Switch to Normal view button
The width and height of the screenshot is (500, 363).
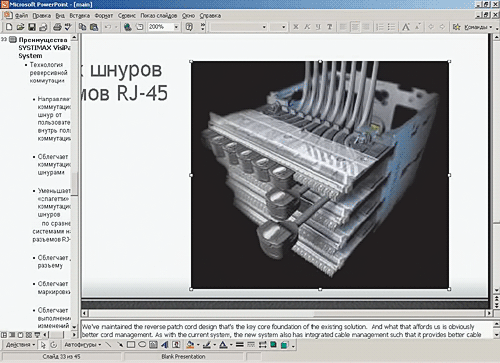4,334
